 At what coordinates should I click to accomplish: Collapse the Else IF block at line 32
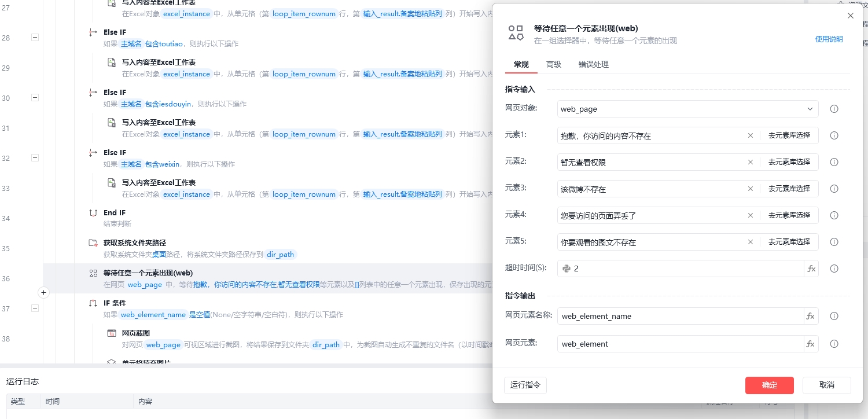tap(35, 157)
